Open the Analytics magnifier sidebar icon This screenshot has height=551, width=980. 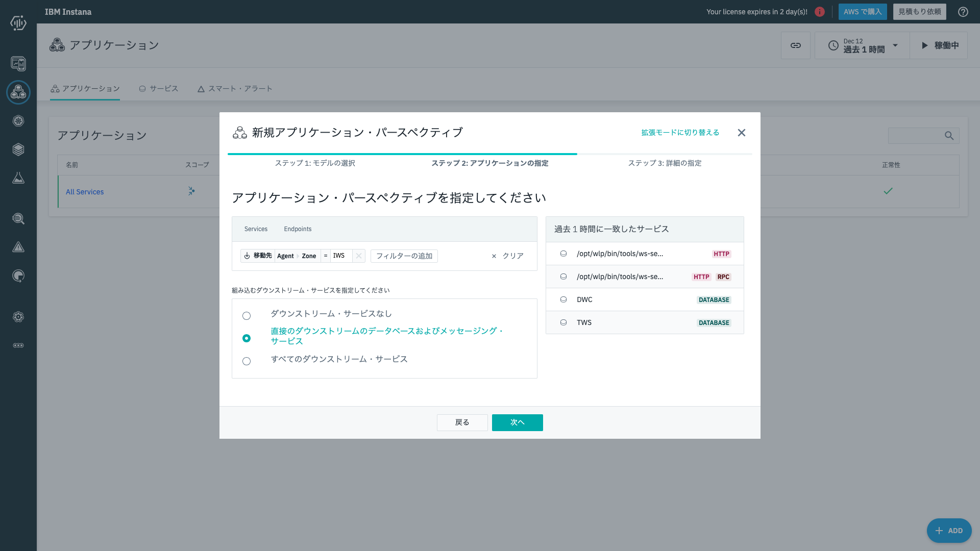coord(18,219)
